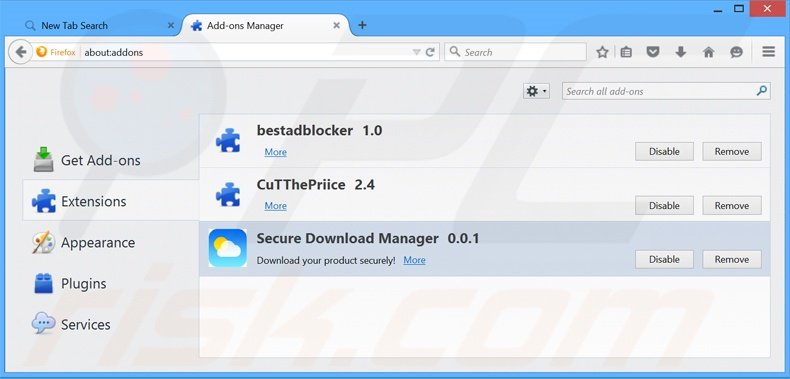Select the Extensions category

point(111,201)
